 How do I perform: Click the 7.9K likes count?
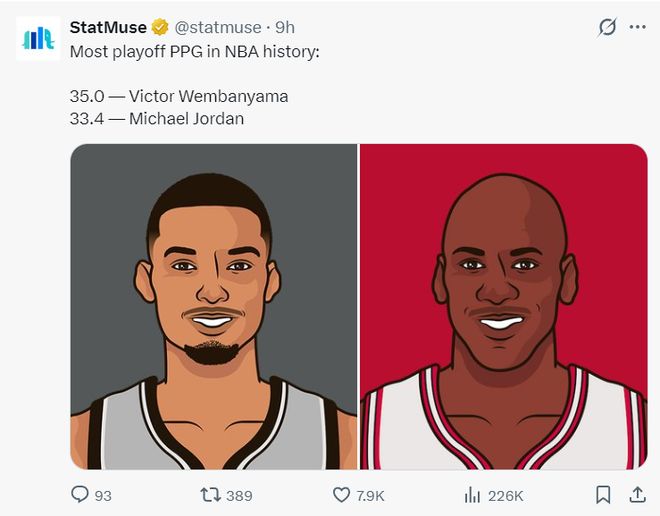[370, 496]
